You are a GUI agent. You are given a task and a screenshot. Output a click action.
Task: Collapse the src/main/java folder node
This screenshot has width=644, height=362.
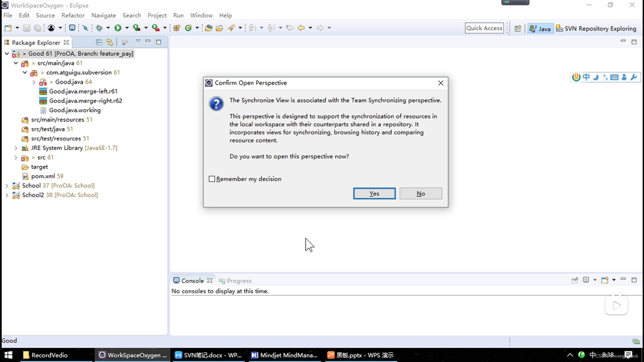[16, 63]
